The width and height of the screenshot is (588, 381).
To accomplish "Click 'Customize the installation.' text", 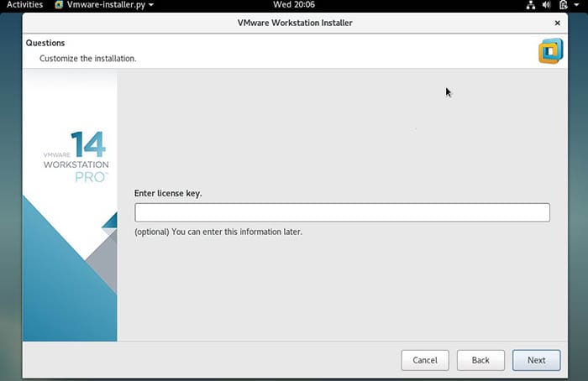I will point(87,59).
